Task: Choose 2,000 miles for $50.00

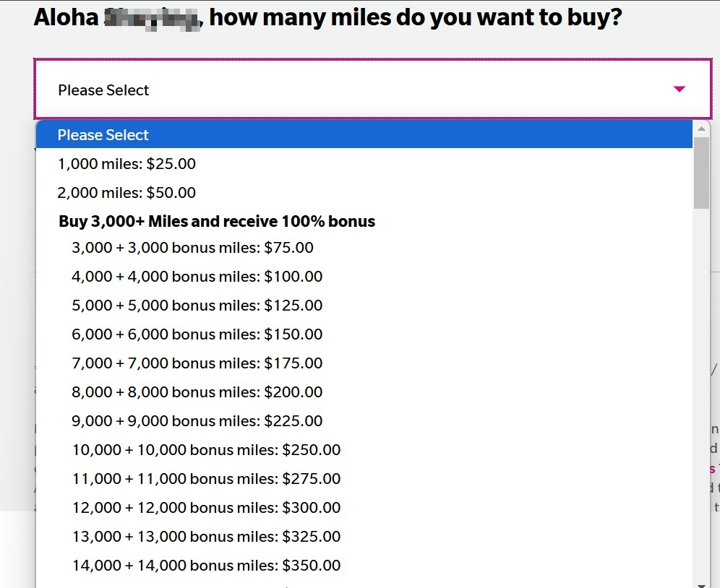Action: [x=127, y=193]
